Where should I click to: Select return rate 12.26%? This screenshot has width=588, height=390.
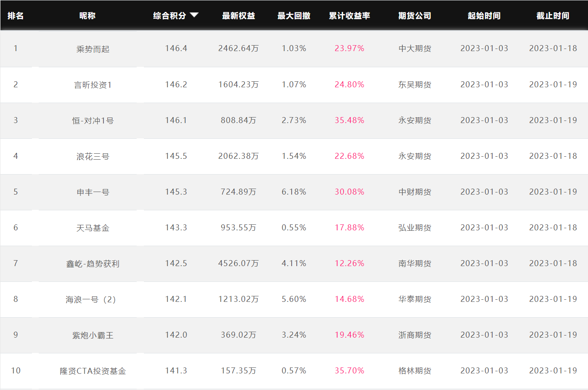tap(350, 263)
